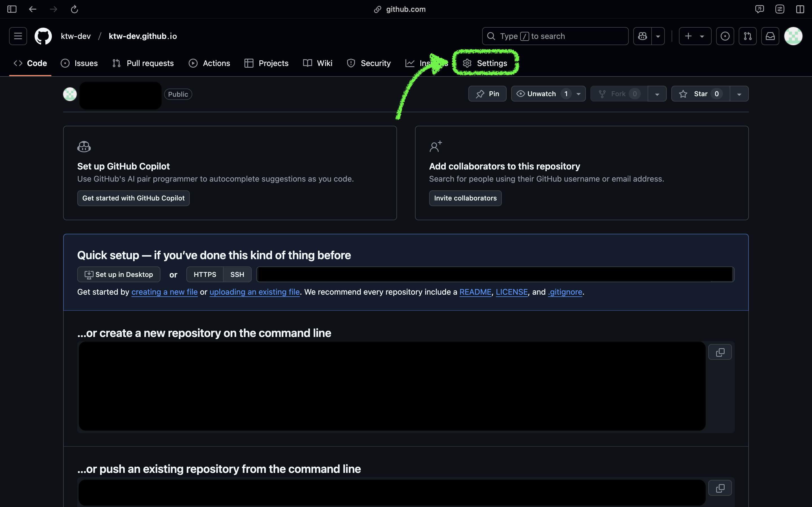This screenshot has width=812, height=507.
Task: Open the create new plus menu
Action: [695, 36]
